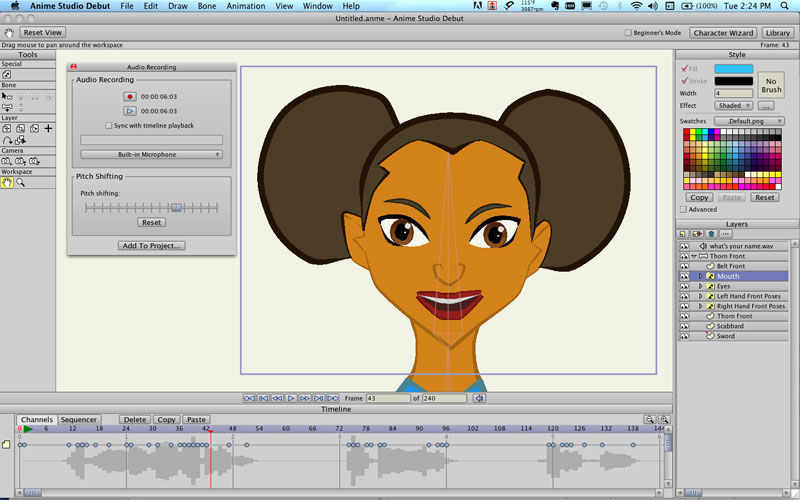Image resolution: width=800 pixels, height=500 pixels.
Task: Expand the Eyes layer group
Action: [700, 286]
